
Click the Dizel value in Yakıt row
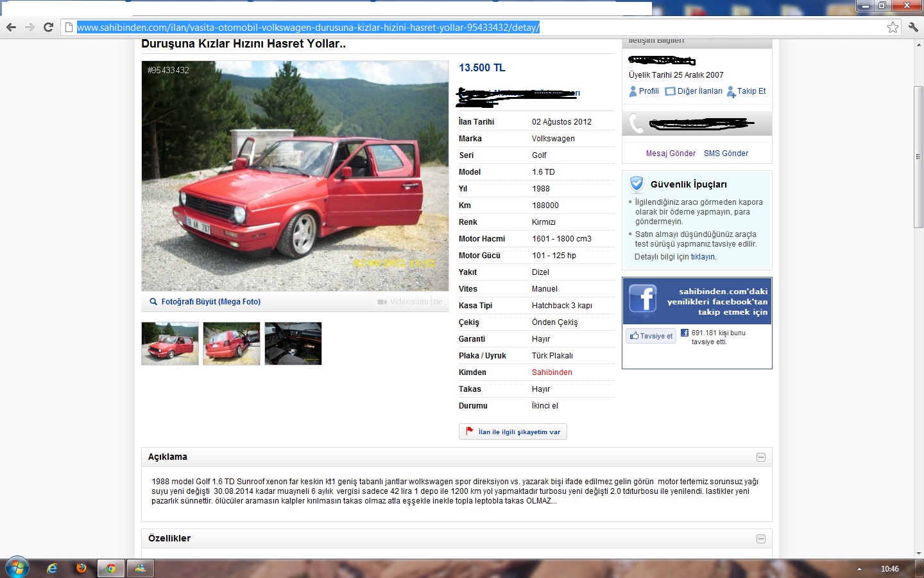(540, 272)
